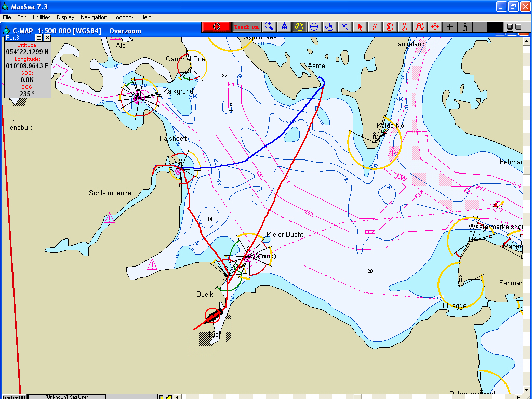Viewport: 532px width, 399px height.
Task: Click the left stacked windows icon
Action: 510,27
